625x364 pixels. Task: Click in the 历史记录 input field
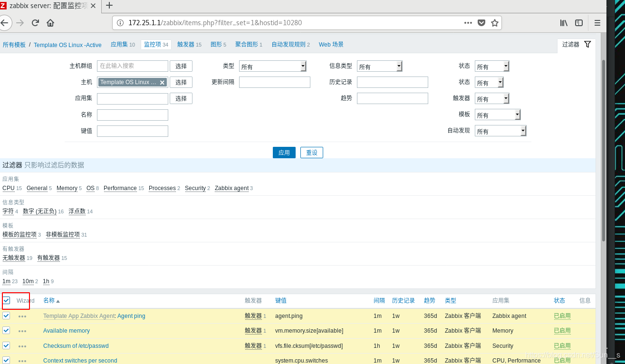(393, 82)
